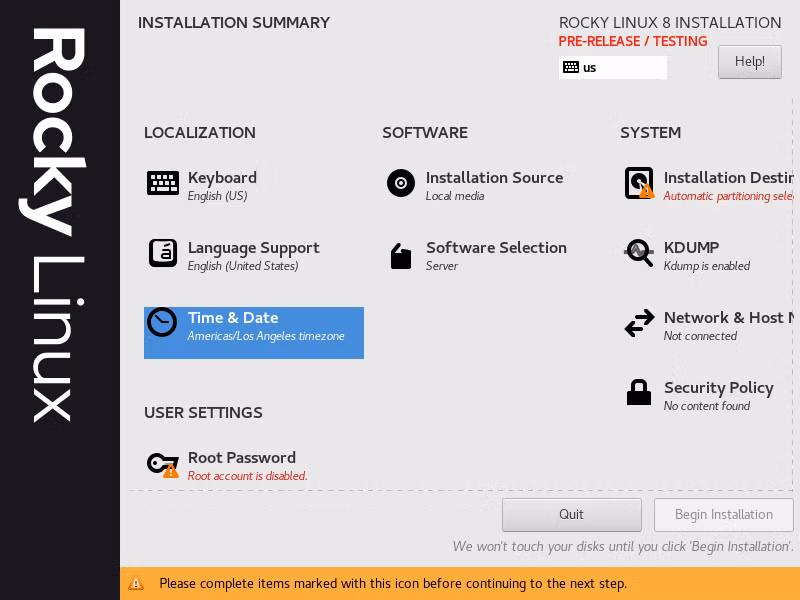800x600 pixels.
Task: Click the 'No content found' status
Action: pyautogui.click(x=707, y=406)
